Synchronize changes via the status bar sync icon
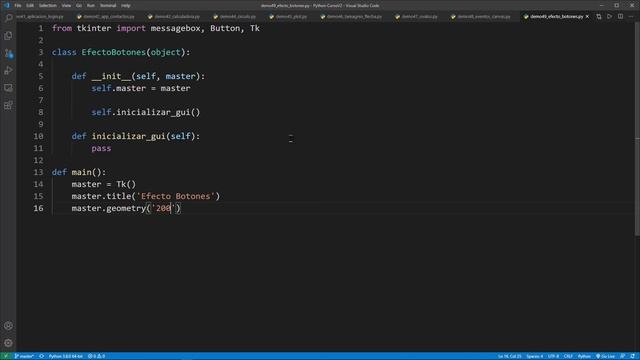This screenshot has width=640, height=360. click(x=41, y=356)
